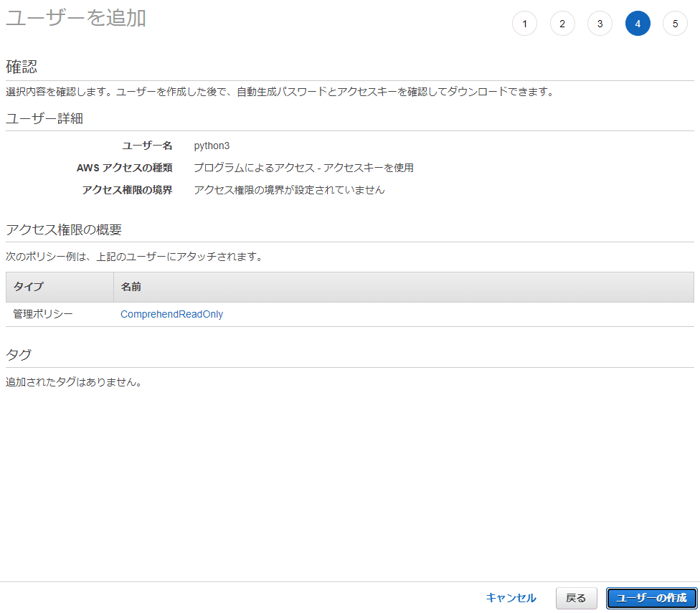Go to wizard step 2
700x613 pixels.
click(562, 24)
